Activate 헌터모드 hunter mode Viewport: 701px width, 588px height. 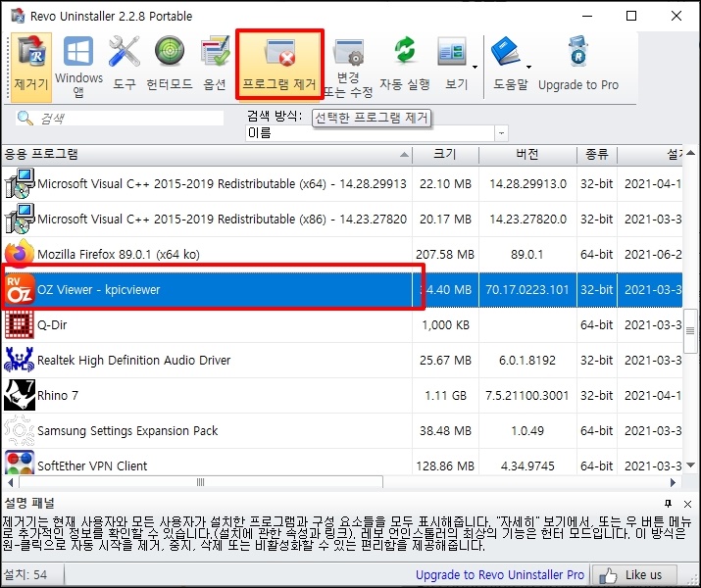(x=170, y=65)
